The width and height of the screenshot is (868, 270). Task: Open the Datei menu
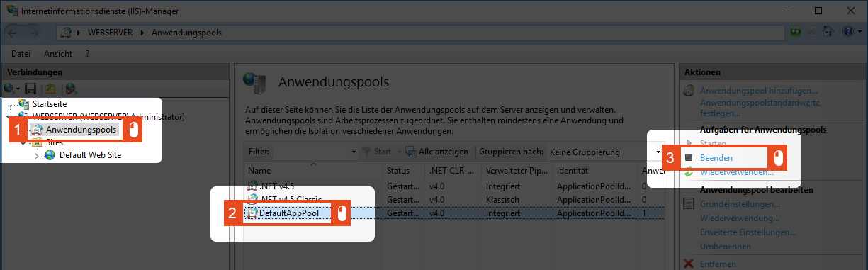(x=21, y=53)
